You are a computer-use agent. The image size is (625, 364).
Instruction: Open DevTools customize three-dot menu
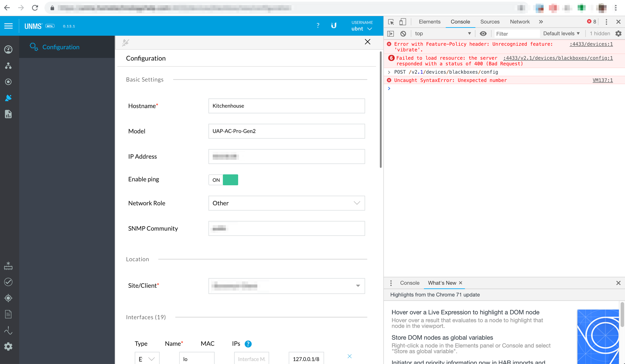pos(606,22)
